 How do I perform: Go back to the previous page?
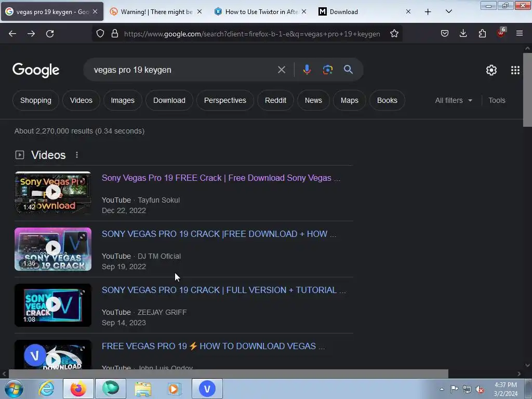pyautogui.click(x=12, y=34)
